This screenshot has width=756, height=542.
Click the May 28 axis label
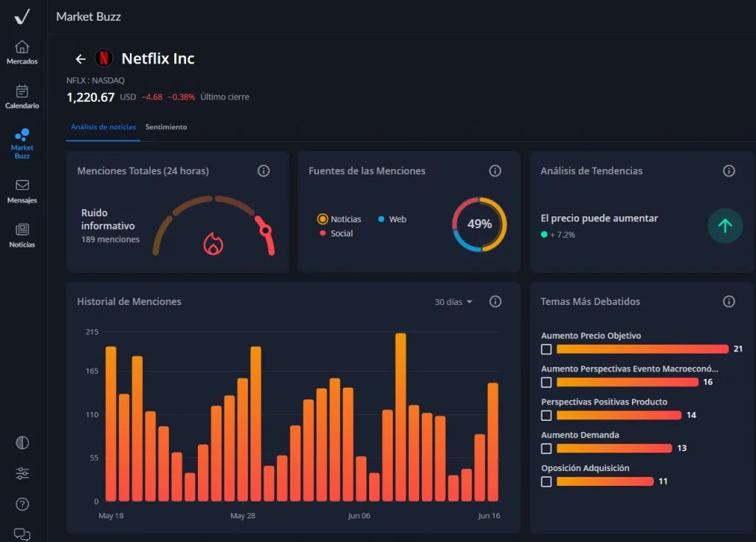pyautogui.click(x=242, y=516)
